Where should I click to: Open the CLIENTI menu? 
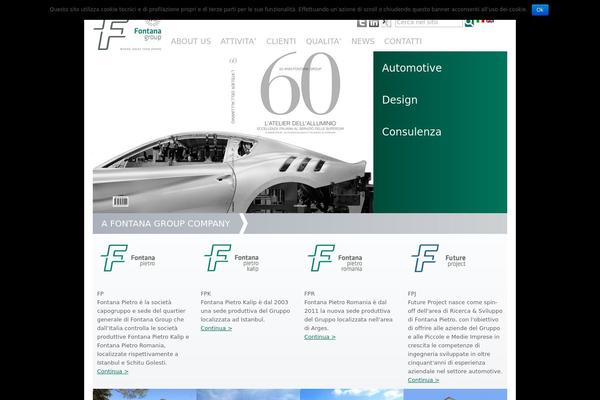click(x=281, y=41)
